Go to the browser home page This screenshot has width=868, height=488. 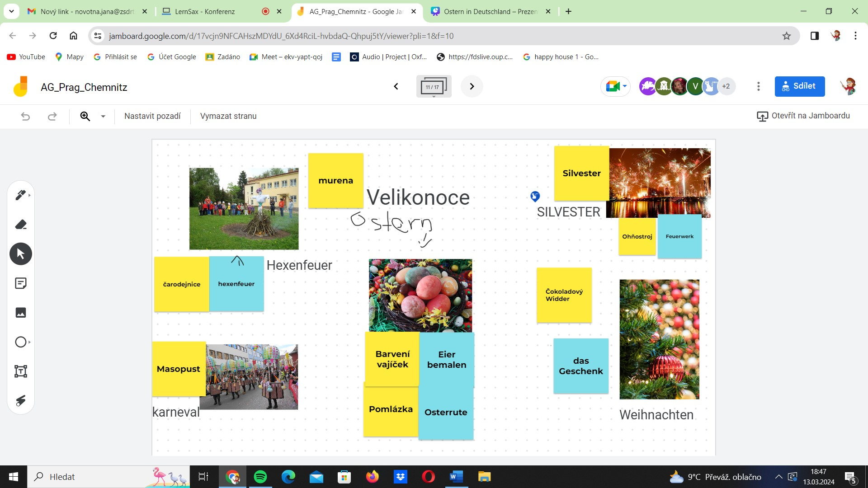73,36
